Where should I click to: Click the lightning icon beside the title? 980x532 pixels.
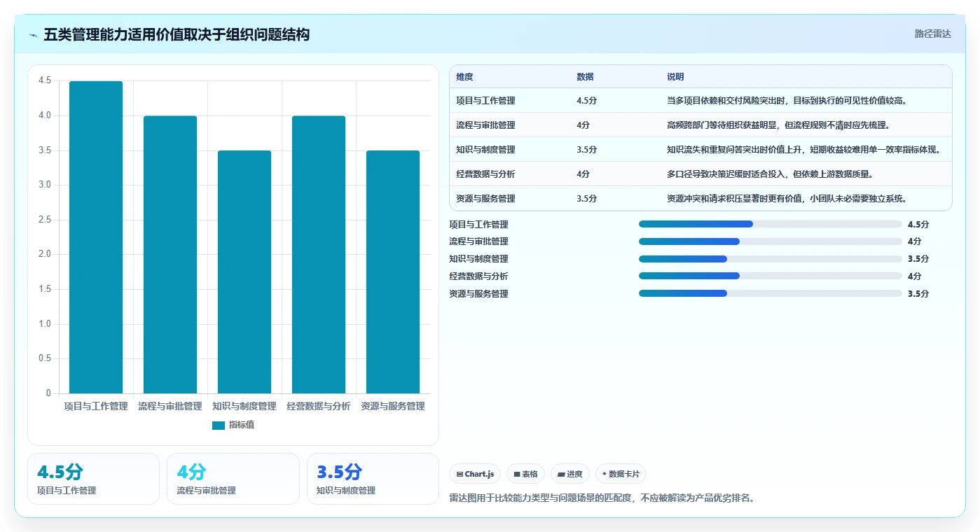(34, 35)
